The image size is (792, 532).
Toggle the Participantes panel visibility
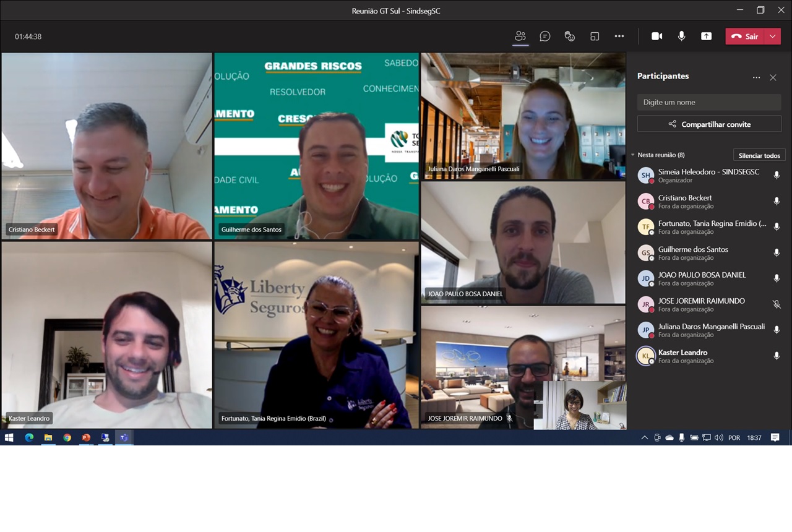(520, 36)
